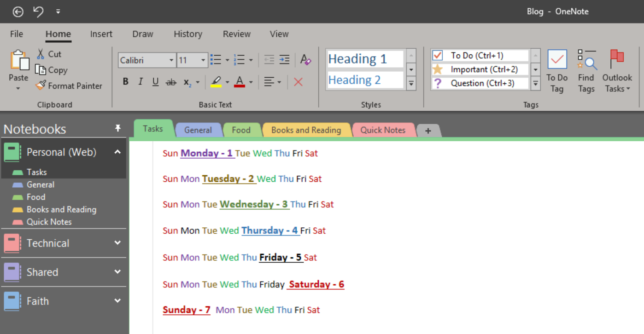
Task: Open the font size dropdown
Action: 204,60
